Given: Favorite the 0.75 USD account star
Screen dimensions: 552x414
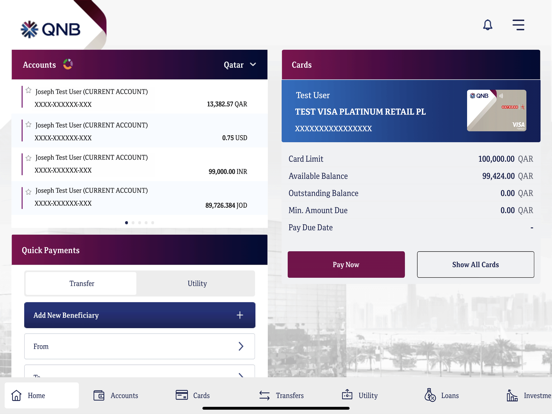Looking at the screenshot, I should pos(29,124).
